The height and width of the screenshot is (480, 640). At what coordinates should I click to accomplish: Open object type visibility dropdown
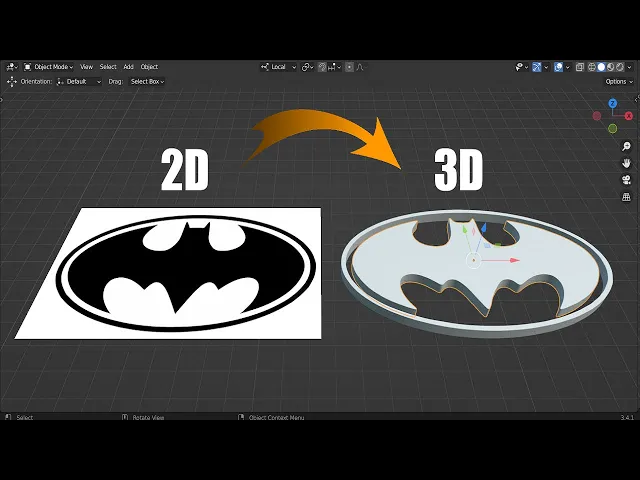point(522,67)
